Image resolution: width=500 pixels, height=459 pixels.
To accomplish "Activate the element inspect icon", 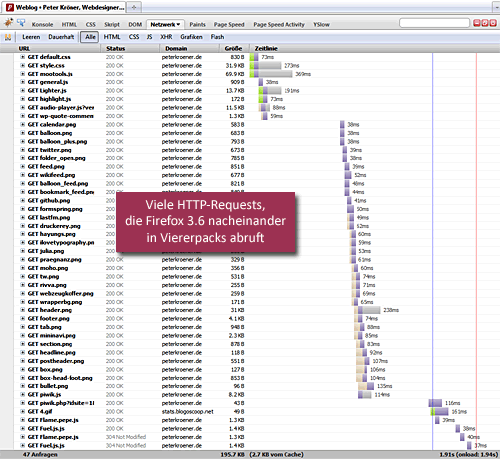I will [x=21, y=23].
